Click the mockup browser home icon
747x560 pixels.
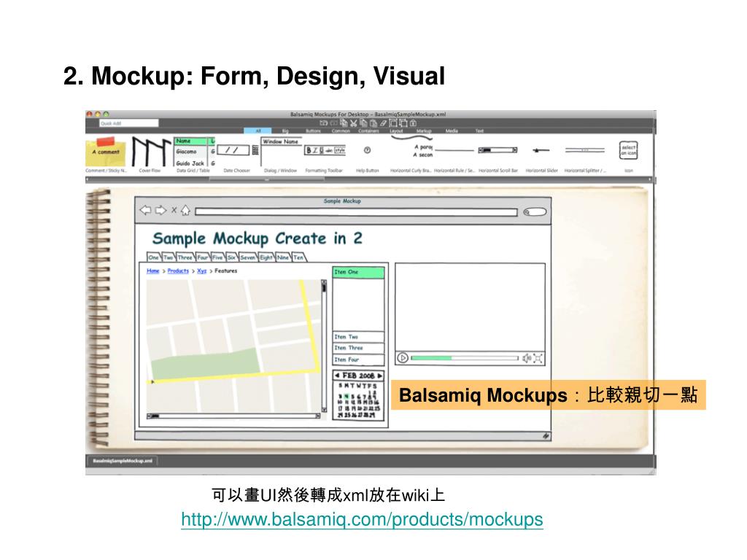click(x=185, y=210)
